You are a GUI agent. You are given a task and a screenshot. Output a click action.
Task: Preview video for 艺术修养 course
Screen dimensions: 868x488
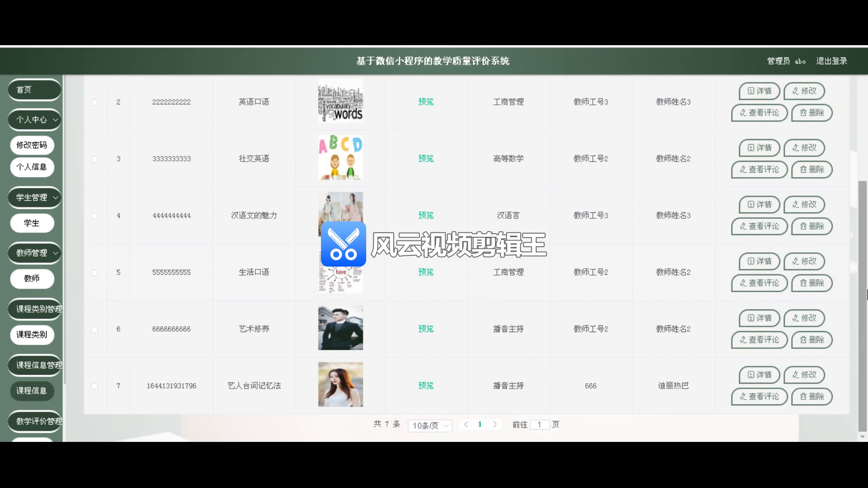[425, 329]
